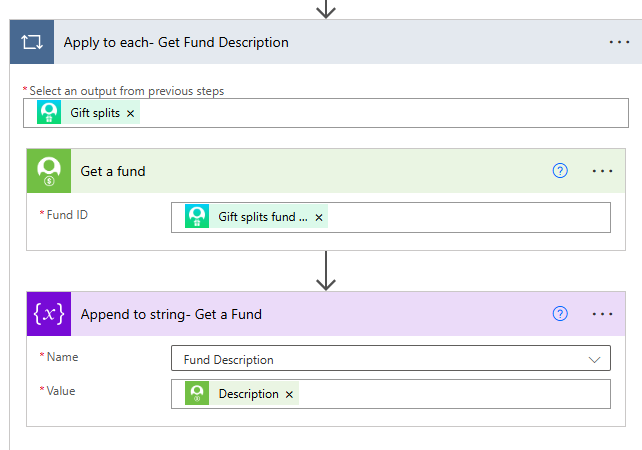Image resolution: width=642 pixels, height=450 pixels.
Task: Click the Append to string variable icon
Action: pyautogui.click(x=48, y=314)
